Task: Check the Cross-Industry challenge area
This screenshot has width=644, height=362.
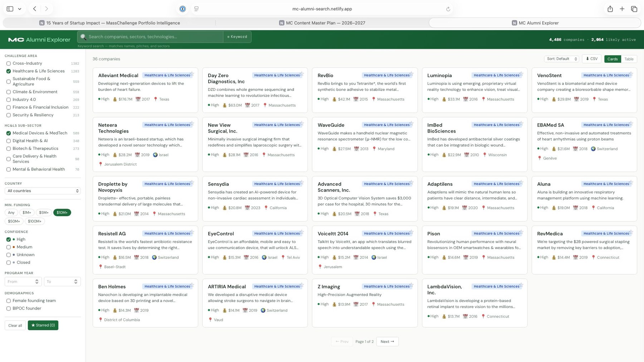Action: click(x=9, y=64)
